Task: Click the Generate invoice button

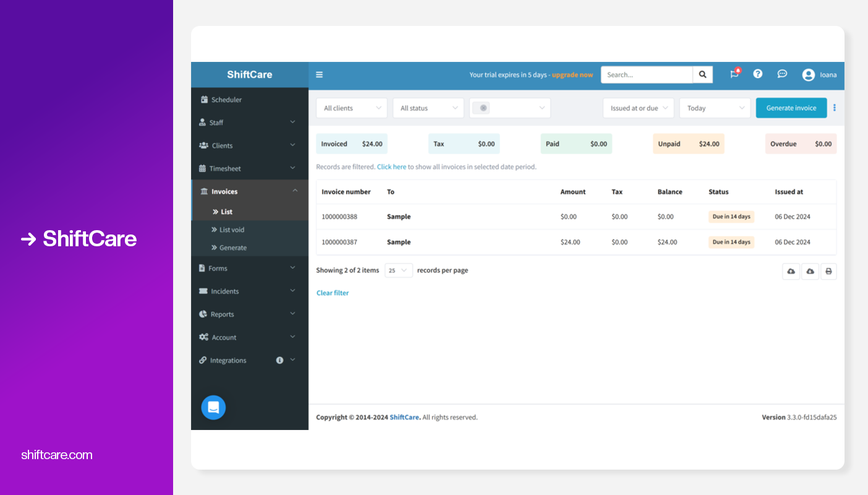Action: tap(791, 108)
